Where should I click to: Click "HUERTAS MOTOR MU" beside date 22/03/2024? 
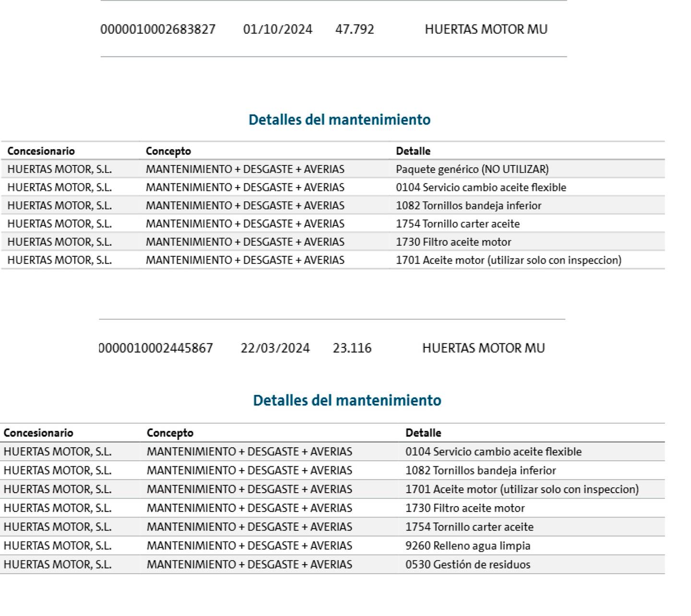484,348
